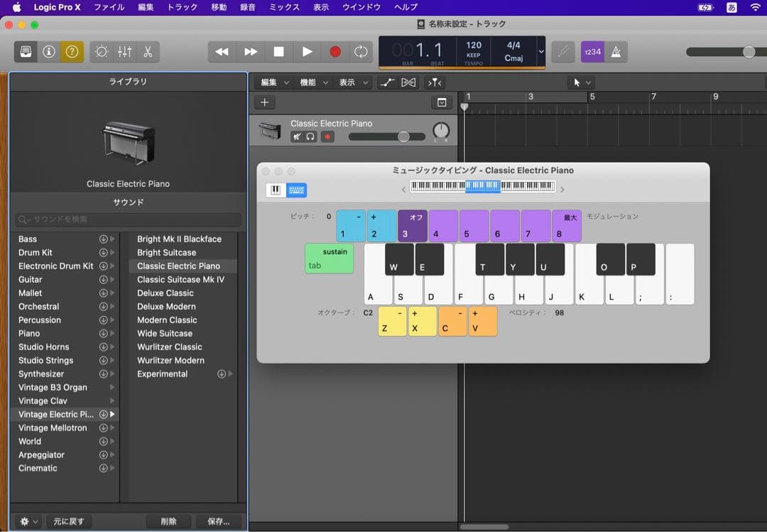Mute the Classic Electric Piano track
Screen dimensions: 767x532
coord(297,137)
